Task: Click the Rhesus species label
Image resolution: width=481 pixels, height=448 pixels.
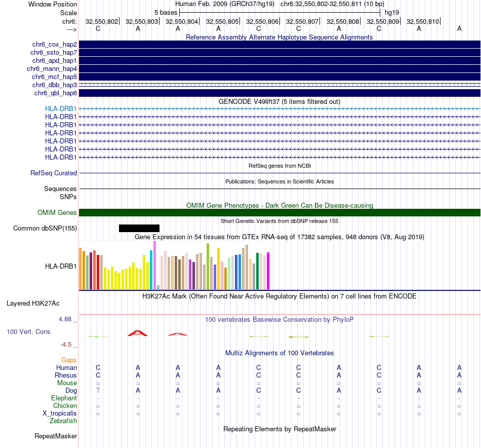Action: (66, 375)
